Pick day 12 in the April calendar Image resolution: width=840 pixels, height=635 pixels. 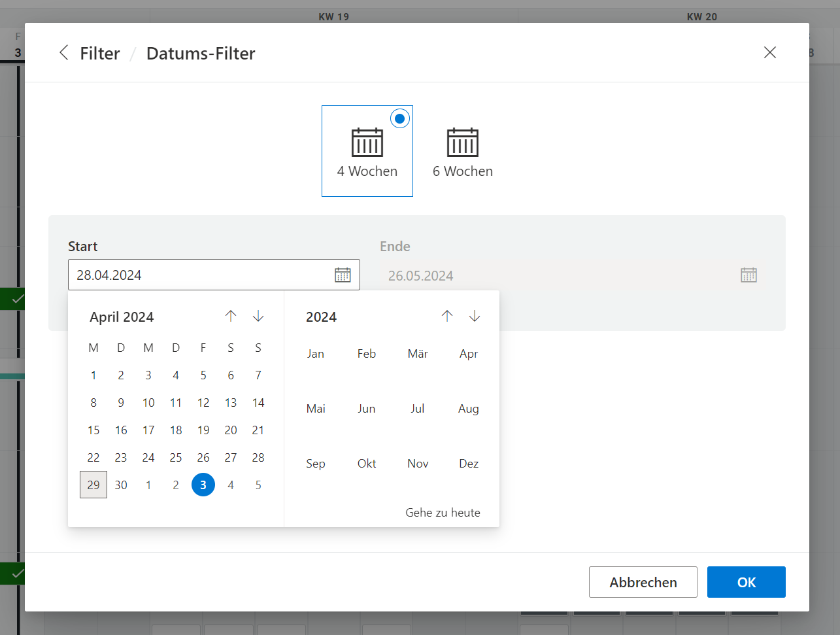pyautogui.click(x=203, y=403)
